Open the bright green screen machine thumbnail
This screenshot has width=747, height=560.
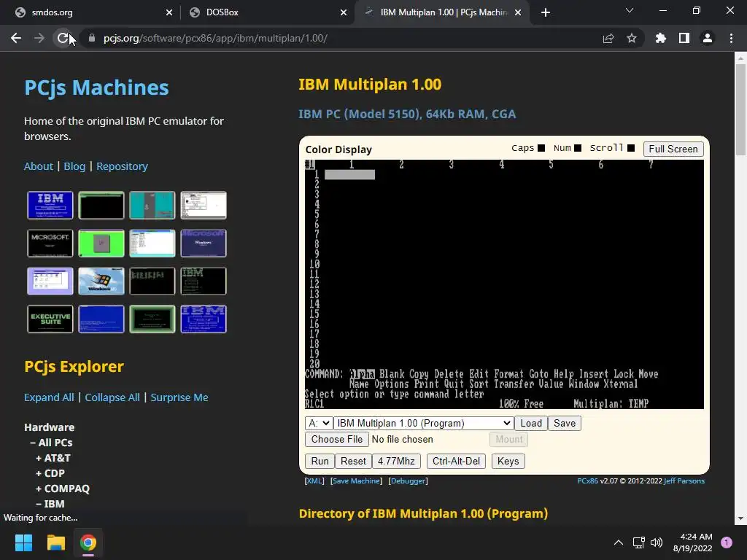[x=101, y=243]
